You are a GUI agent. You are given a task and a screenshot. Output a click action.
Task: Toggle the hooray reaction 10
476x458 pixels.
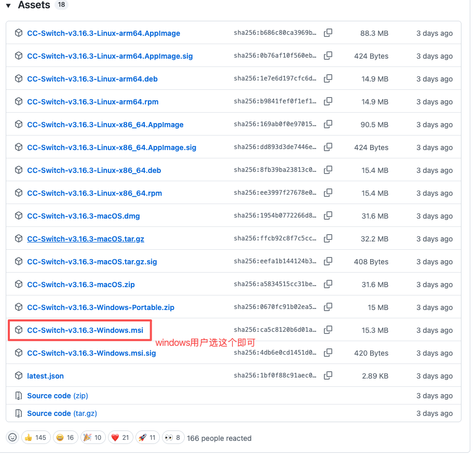(x=93, y=438)
